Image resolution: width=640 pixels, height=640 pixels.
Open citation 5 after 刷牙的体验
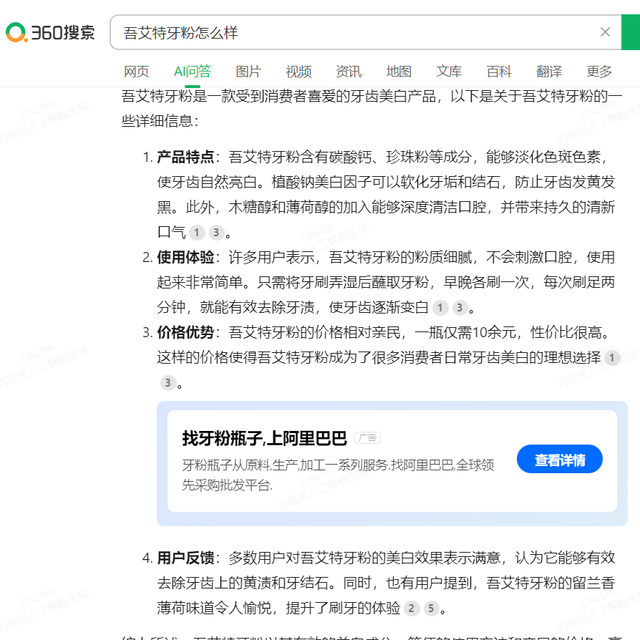point(431,609)
